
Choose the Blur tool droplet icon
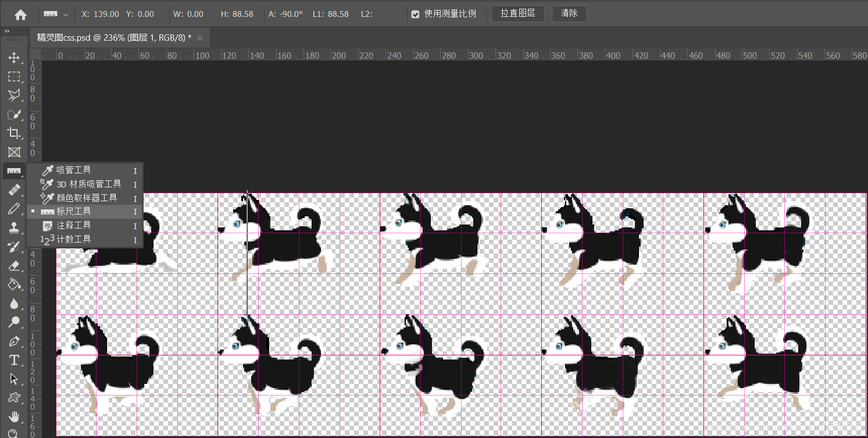pos(14,304)
